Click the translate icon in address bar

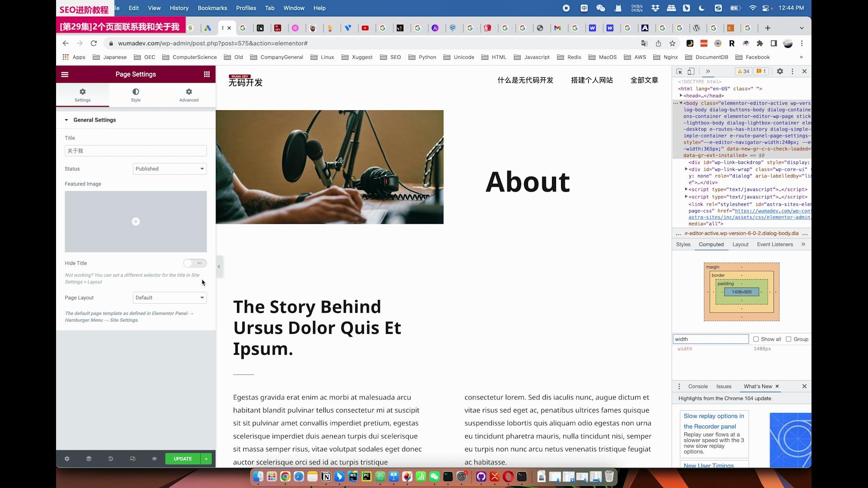point(644,43)
